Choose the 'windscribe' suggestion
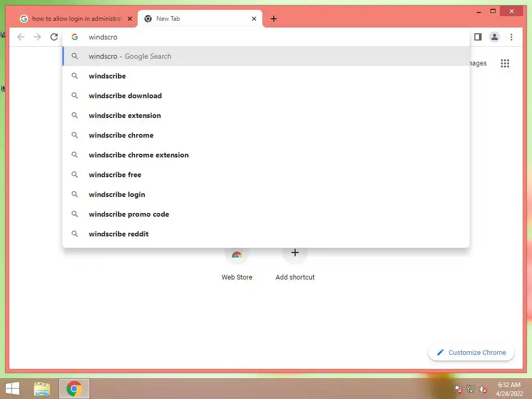Viewport: 532px width, 399px height. pyautogui.click(x=266, y=76)
